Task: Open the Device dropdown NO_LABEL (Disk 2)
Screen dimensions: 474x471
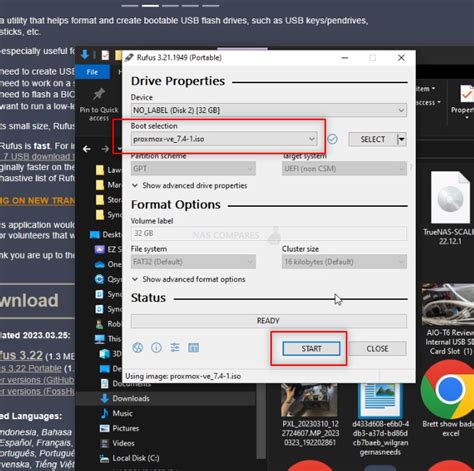Action: point(269,110)
